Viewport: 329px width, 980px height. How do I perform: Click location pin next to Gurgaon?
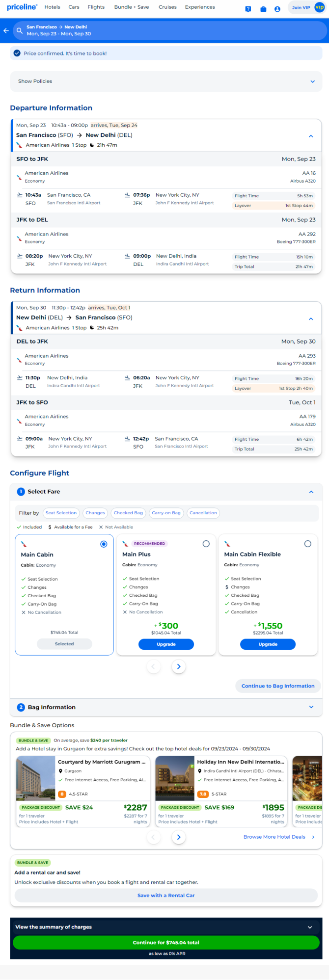coord(61,771)
